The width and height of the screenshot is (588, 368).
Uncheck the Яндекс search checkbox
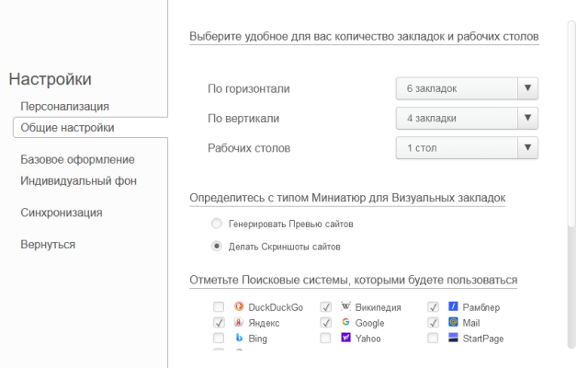pos(219,323)
